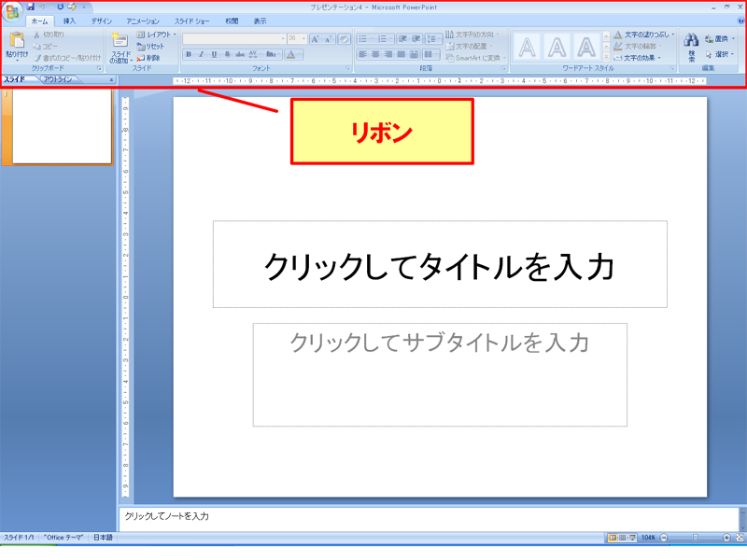This screenshot has width=747, height=560.
Task: Click the title placeholder クリックしてタイトルを入力
Action: click(x=440, y=264)
